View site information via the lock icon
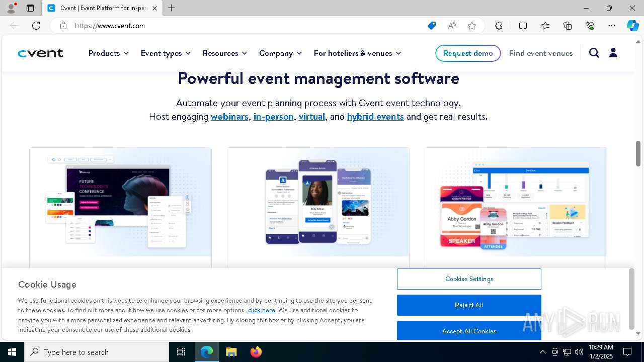Image resolution: width=644 pixels, height=362 pixels. 63,26
